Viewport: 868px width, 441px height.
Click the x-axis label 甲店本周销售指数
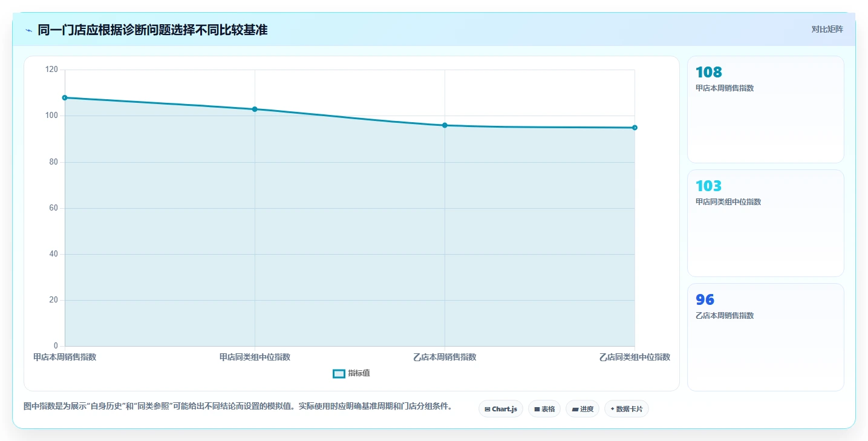coord(65,357)
